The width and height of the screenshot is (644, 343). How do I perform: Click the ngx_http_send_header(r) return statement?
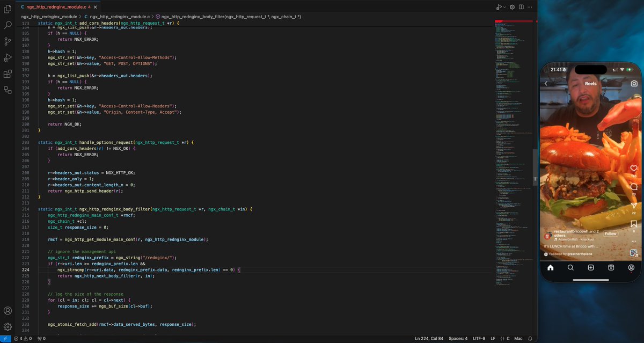pyautogui.click(x=85, y=191)
